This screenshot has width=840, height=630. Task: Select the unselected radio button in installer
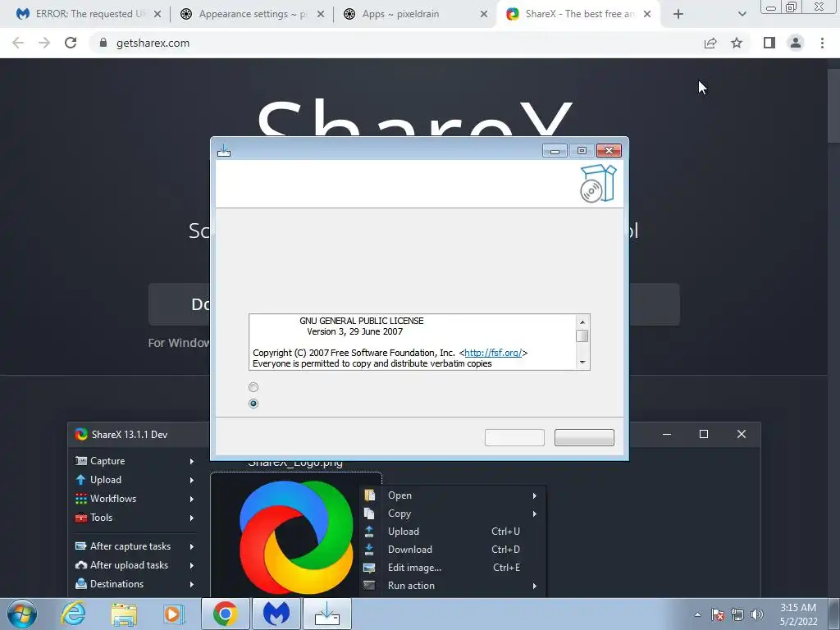coord(253,387)
